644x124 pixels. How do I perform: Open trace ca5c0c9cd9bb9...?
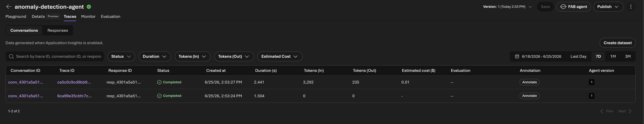[74, 82]
